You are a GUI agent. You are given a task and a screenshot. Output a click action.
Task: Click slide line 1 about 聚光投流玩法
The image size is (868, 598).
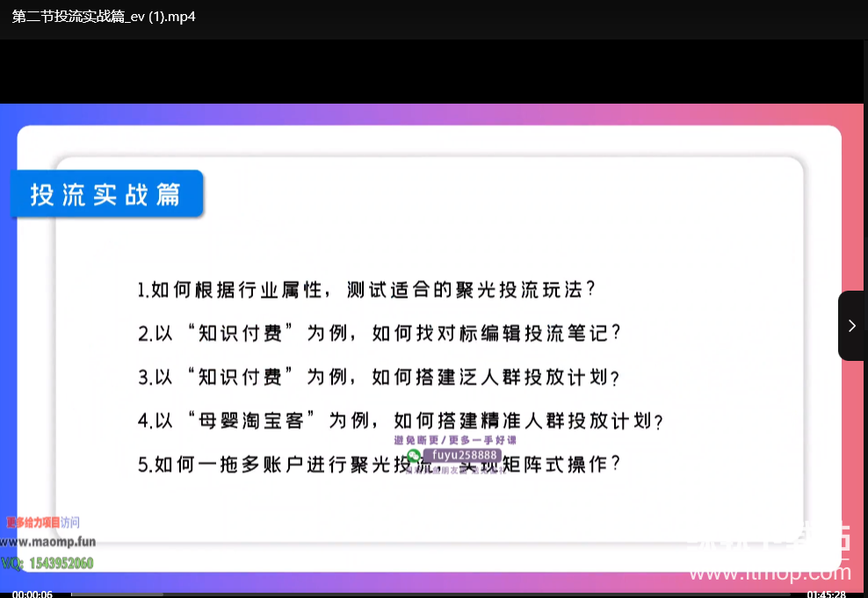coord(366,289)
